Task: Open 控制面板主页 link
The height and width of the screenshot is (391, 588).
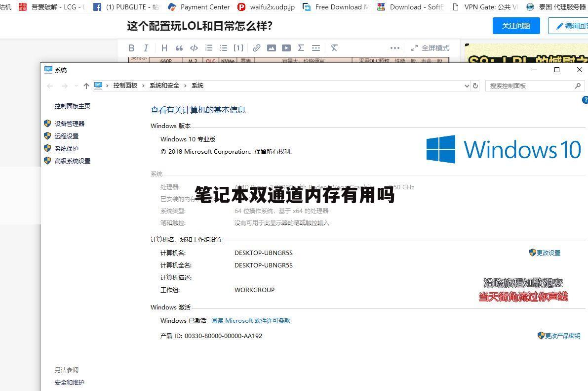Action: 73,106
